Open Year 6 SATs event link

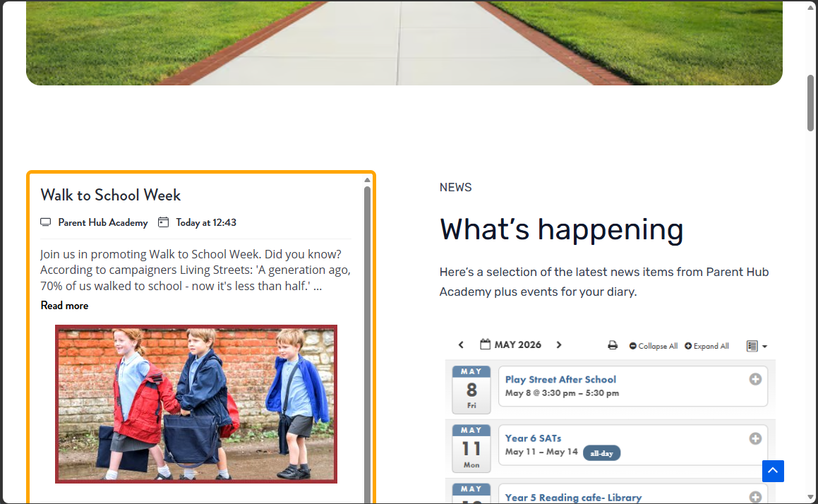coord(533,438)
